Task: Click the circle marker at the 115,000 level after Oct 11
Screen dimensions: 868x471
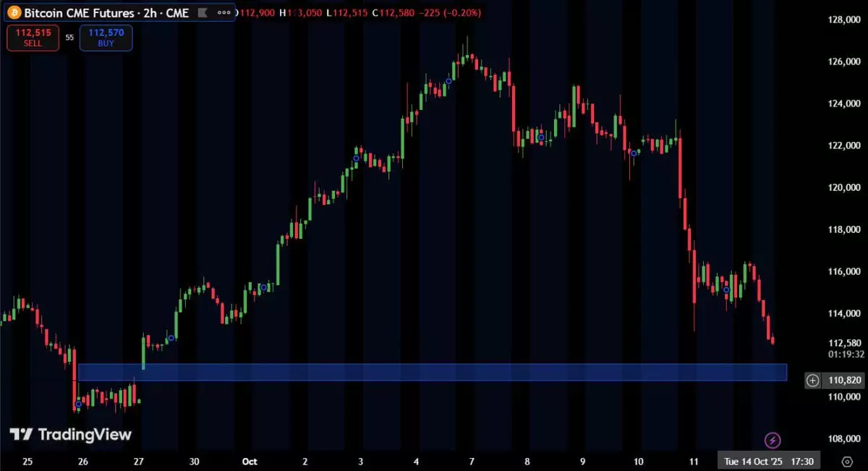Action: point(726,290)
